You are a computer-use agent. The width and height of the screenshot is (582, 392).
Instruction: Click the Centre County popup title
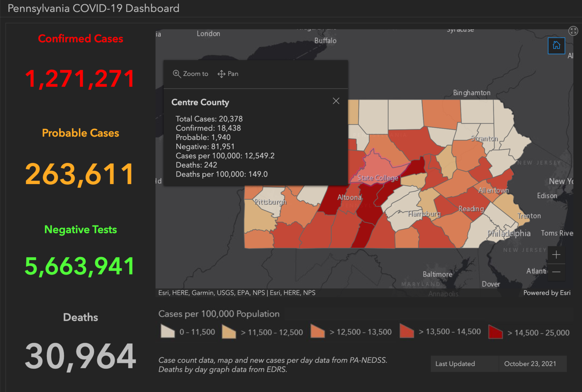click(x=200, y=102)
